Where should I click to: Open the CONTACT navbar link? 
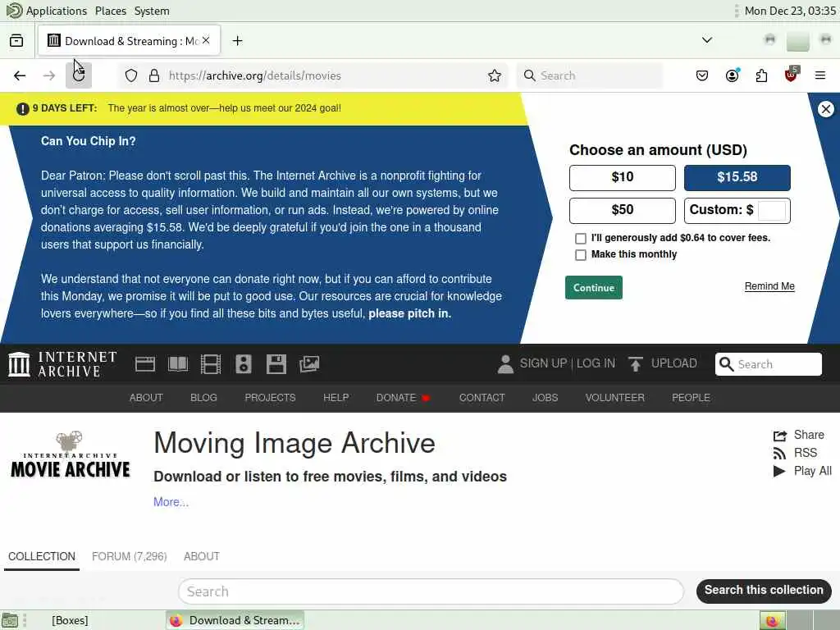[x=482, y=398]
